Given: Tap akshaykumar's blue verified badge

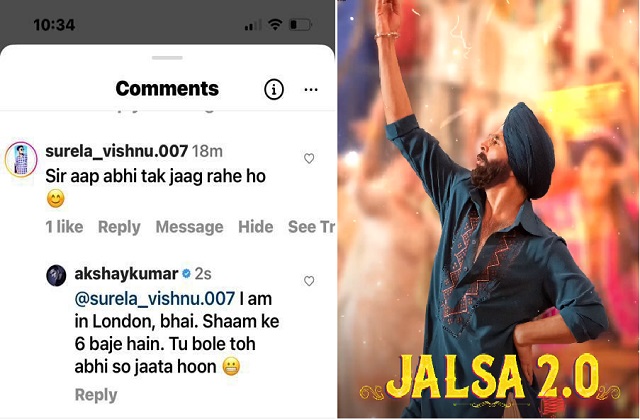Looking at the screenshot, I should pos(186,274).
